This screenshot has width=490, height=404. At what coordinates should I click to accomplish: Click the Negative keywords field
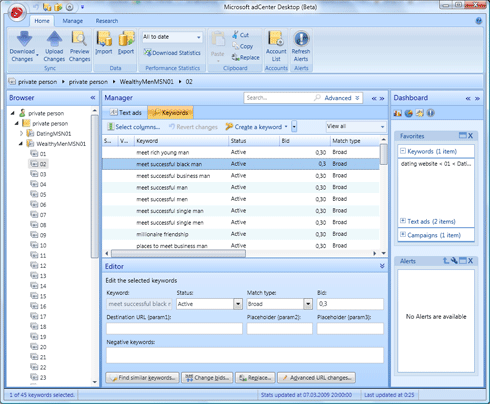pyautogui.click(x=245, y=355)
